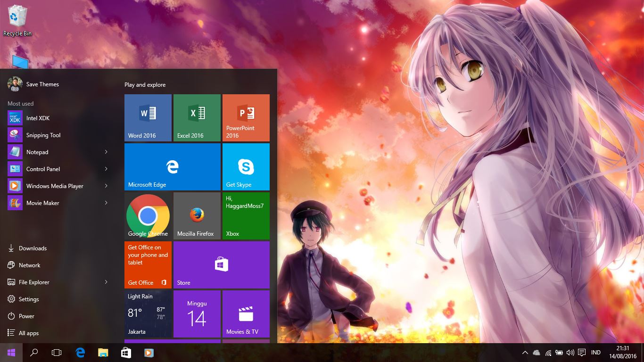644x362 pixels.
Task: Open the Jakarta weather tile
Action: [x=148, y=314]
